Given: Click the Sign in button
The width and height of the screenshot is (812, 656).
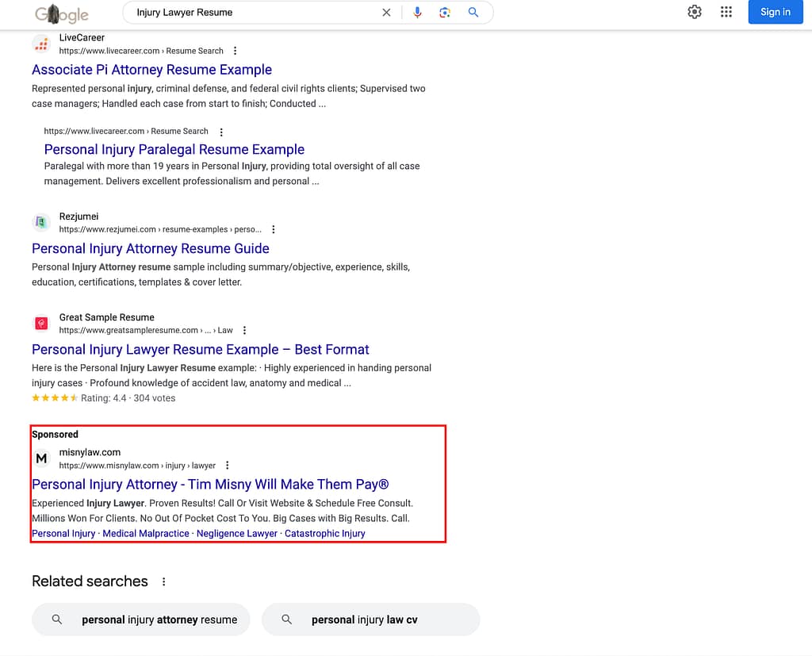Looking at the screenshot, I should (776, 12).
